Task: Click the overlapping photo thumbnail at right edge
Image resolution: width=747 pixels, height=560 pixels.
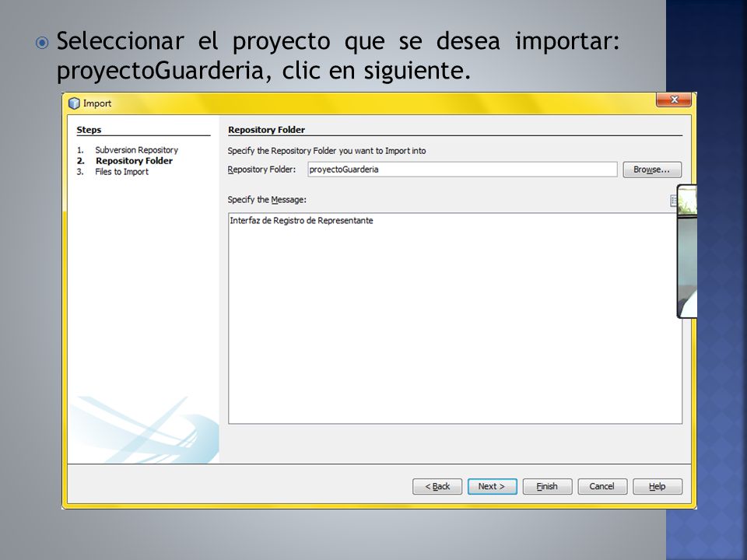Action: point(687,251)
